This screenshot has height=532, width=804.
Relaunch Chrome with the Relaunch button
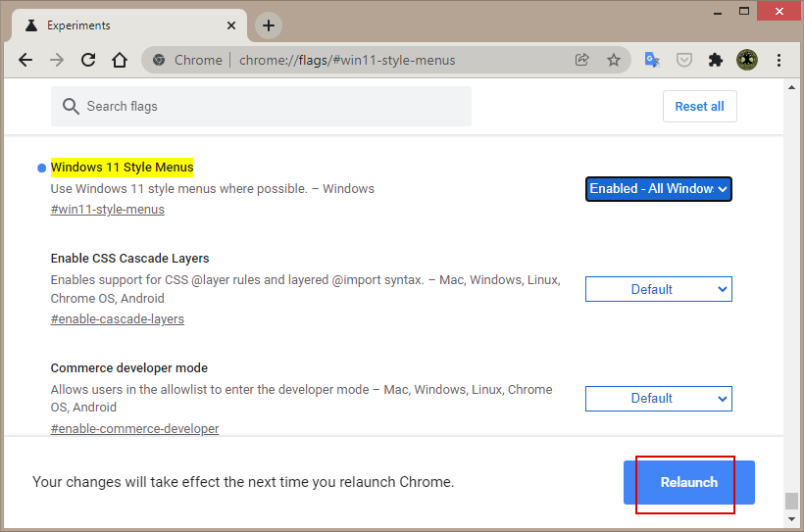pyautogui.click(x=688, y=482)
